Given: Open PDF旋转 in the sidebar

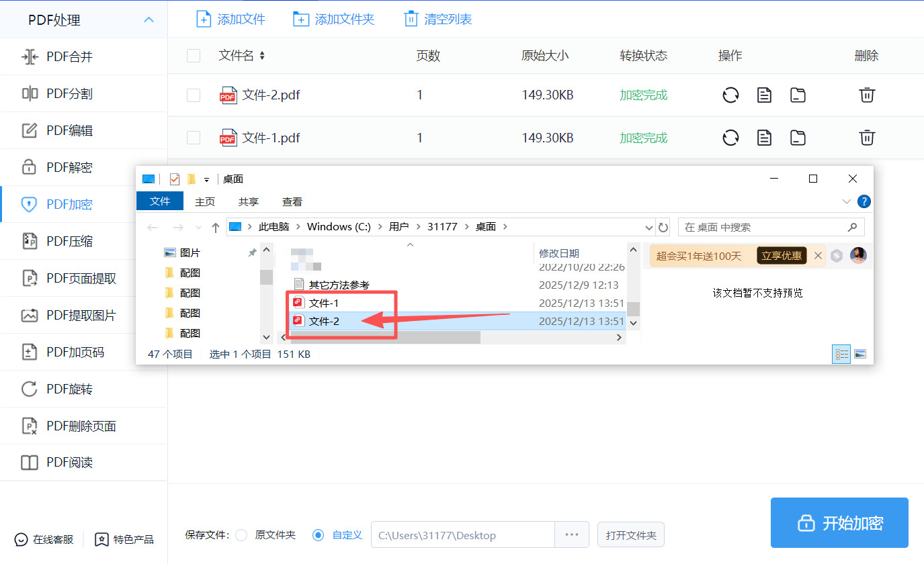Looking at the screenshot, I should [x=83, y=389].
